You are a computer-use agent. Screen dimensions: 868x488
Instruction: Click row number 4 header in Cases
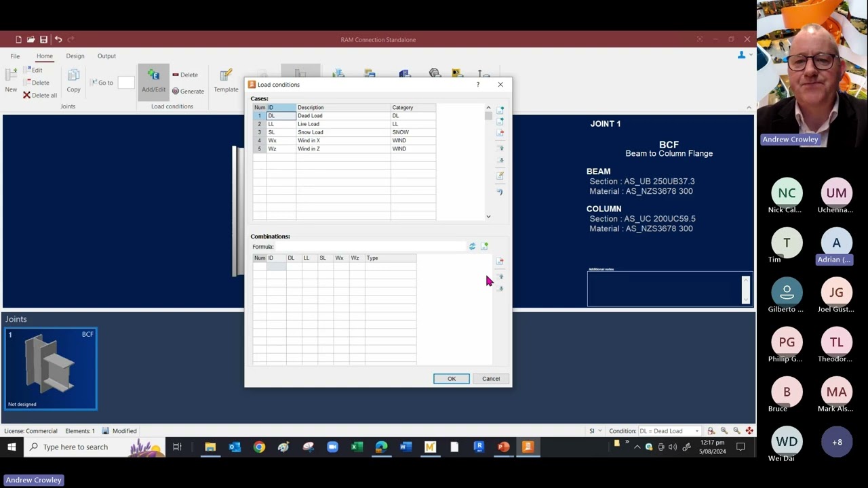click(259, 140)
